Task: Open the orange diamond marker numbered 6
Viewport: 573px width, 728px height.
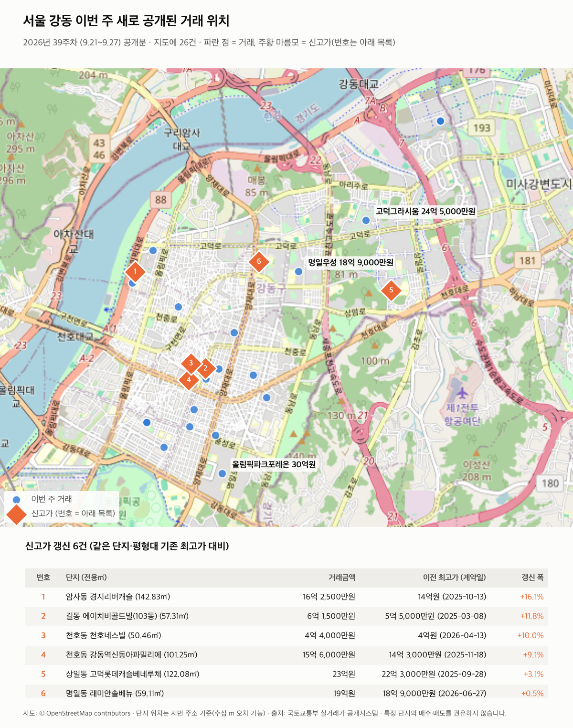Action: point(259,261)
